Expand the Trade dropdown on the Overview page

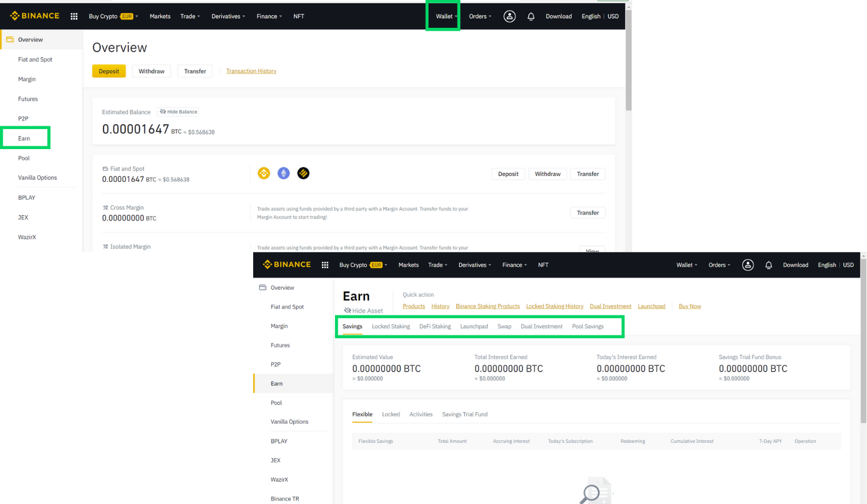coord(190,17)
